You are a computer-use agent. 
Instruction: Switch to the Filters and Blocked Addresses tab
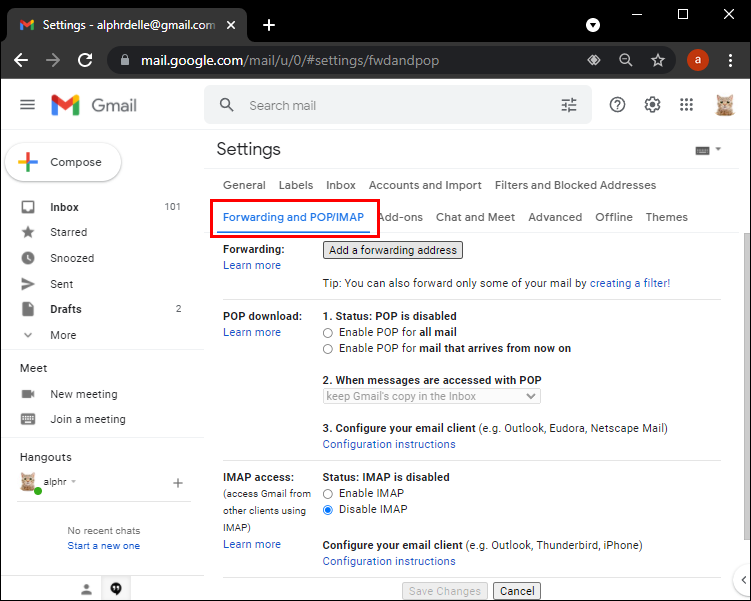pyautogui.click(x=575, y=185)
